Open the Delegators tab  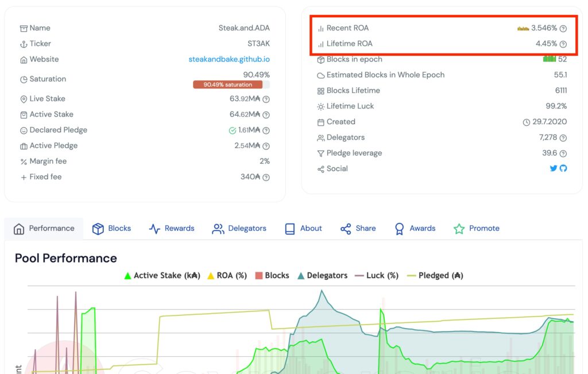click(x=239, y=229)
